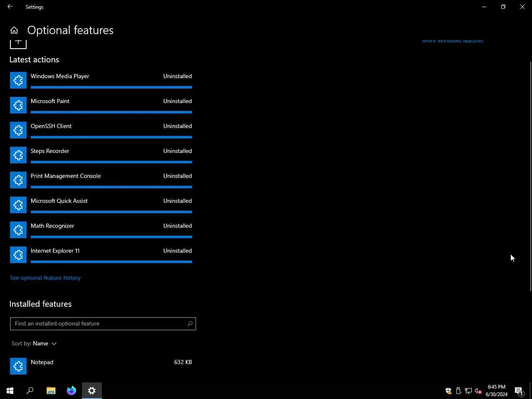Select the Microsoft Quick Assist text
Viewport: 532px width, 399px height.
(x=59, y=201)
